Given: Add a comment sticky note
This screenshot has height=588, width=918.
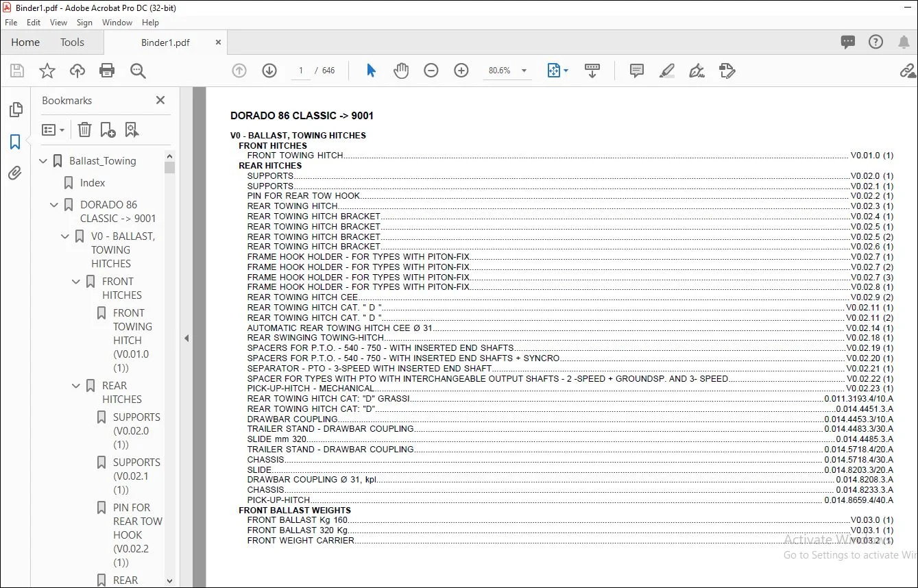Looking at the screenshot, I should 637,71.
